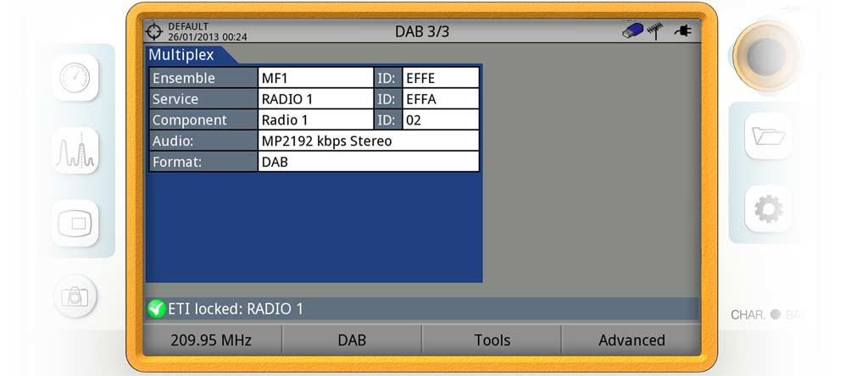
Task: Open the Advanced menu
Action: click(632, 340)
